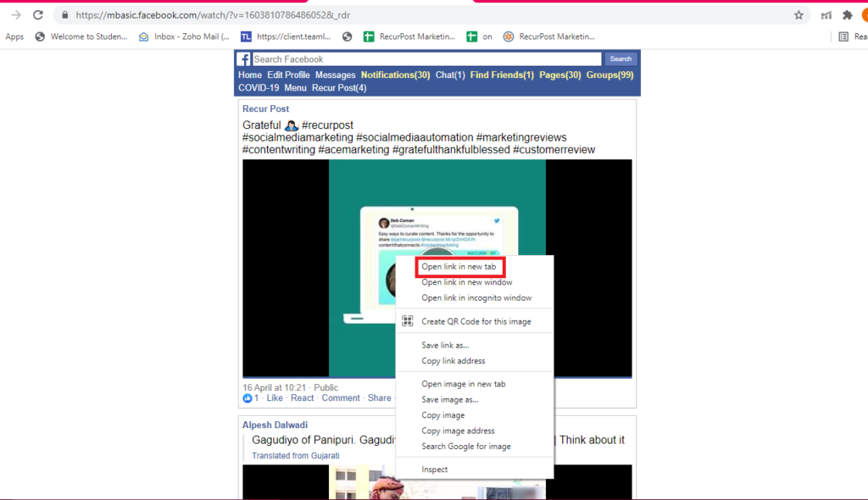Open Welcome to Studen... bookmark
This screenshot has height=500, width=868.
point(81,36)
